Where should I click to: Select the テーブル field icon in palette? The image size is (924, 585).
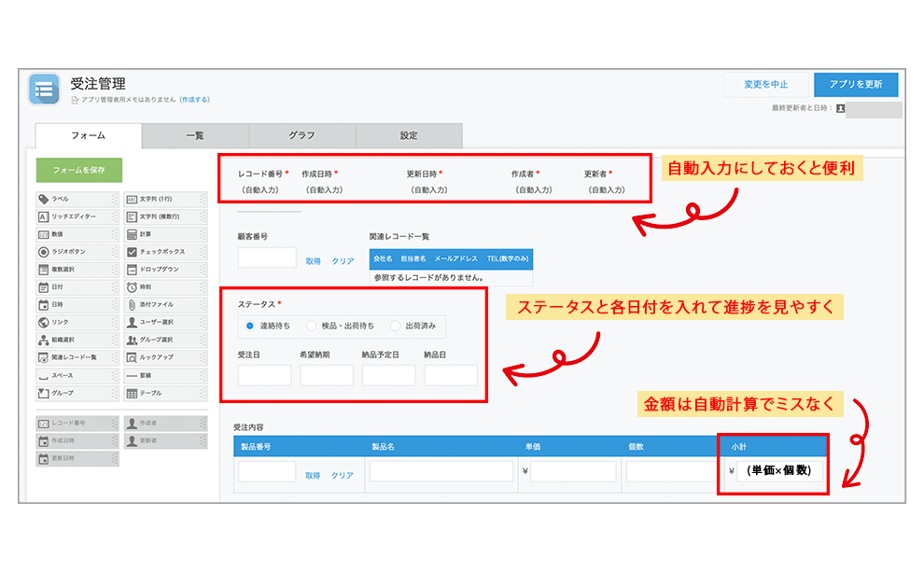132,393
